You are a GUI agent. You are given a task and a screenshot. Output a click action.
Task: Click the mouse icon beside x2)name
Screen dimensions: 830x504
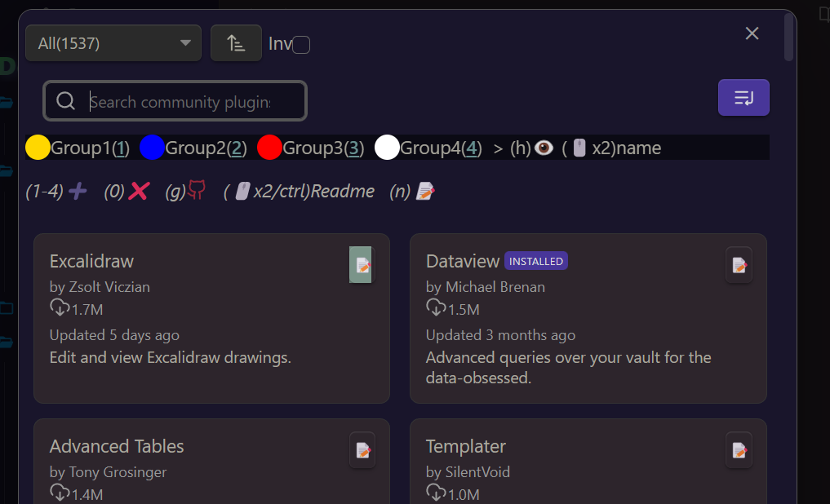tap(579, 148)
